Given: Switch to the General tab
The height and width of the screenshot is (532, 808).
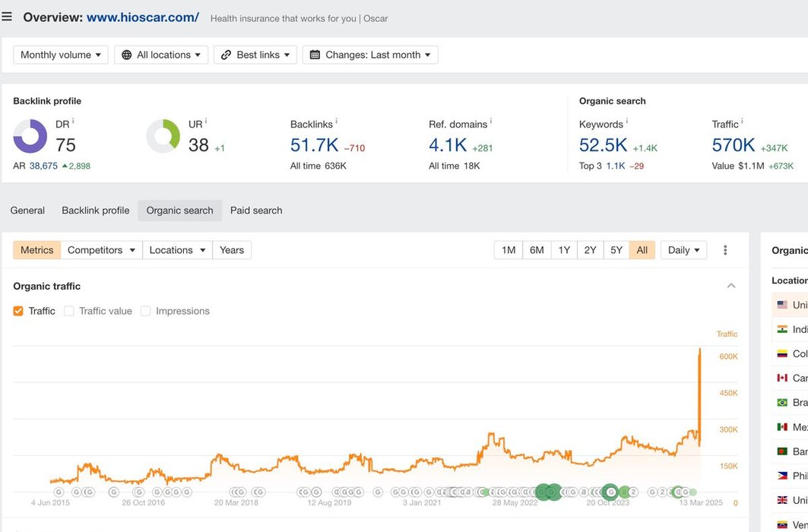Looking at the screenshot, I should [27, 211].
